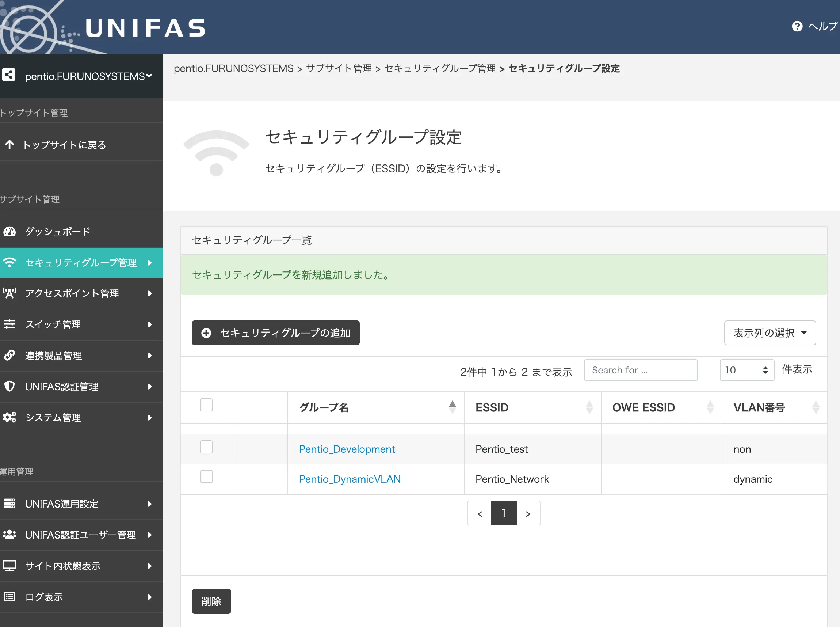Click the セキュリティグループの追加 button
The image size is (840, 627).
point(275,333)
